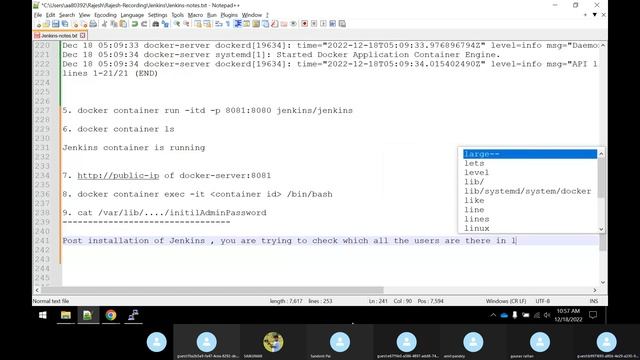Open File Explorer from taskbar
This screenshot has width=640, height=360.
[x=65, y=315]
